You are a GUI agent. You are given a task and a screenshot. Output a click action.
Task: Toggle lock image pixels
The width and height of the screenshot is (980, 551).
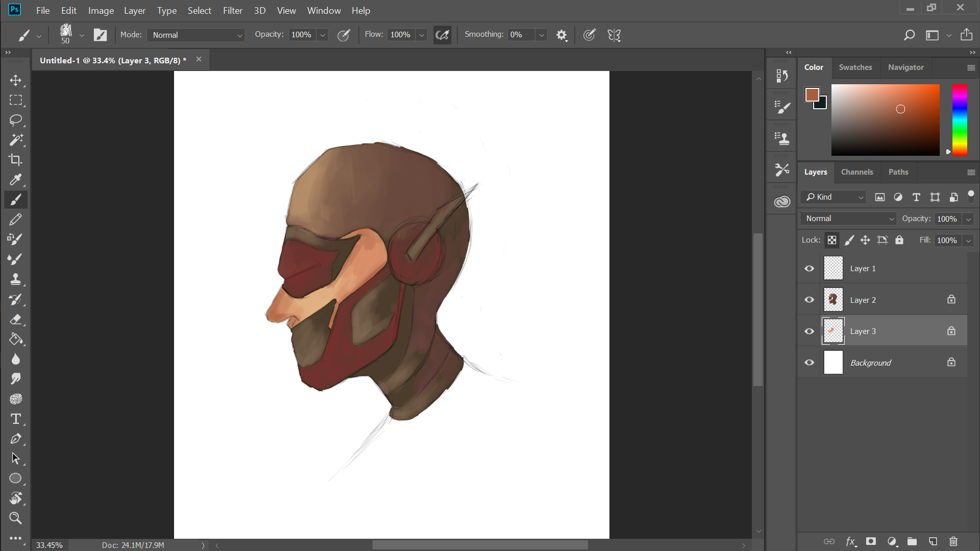tap(849, 240)
